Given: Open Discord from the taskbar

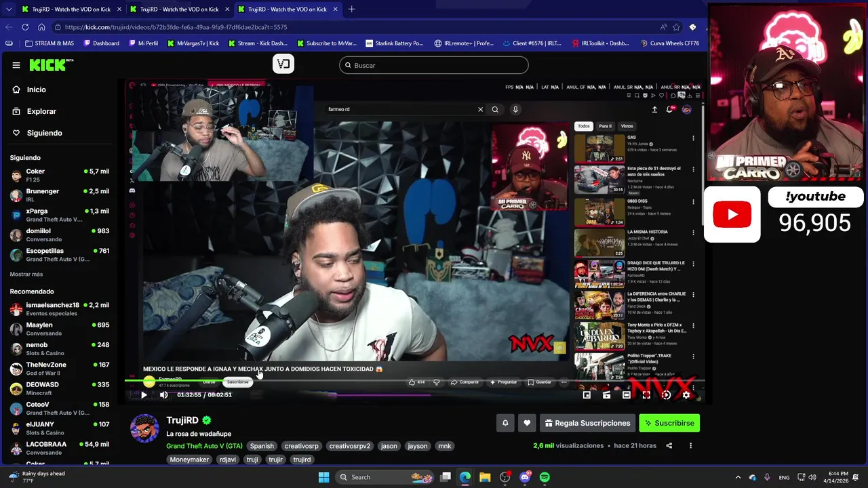Looking at the screenshot, I should click(525, 477).
